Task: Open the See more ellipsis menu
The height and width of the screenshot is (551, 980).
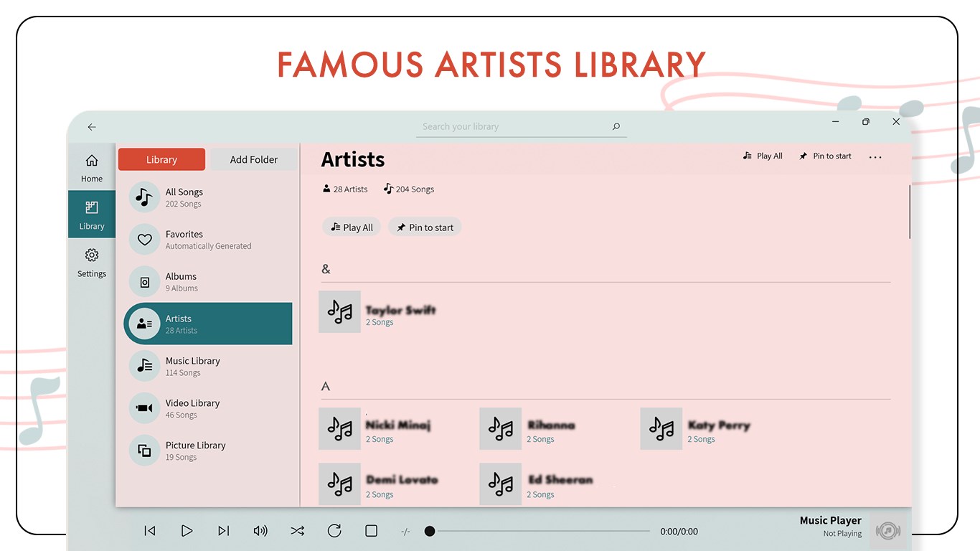Action: pyautogui.click(x=875, y=156)
